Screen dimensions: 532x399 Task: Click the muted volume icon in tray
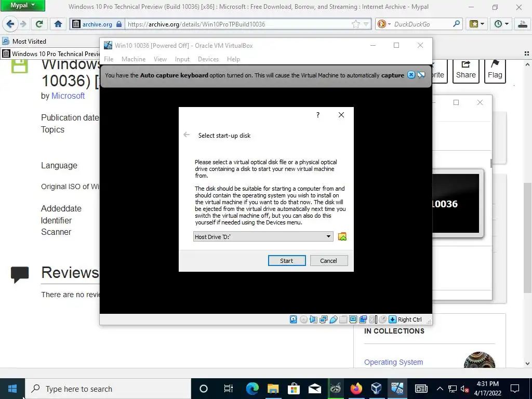(465, 389)
